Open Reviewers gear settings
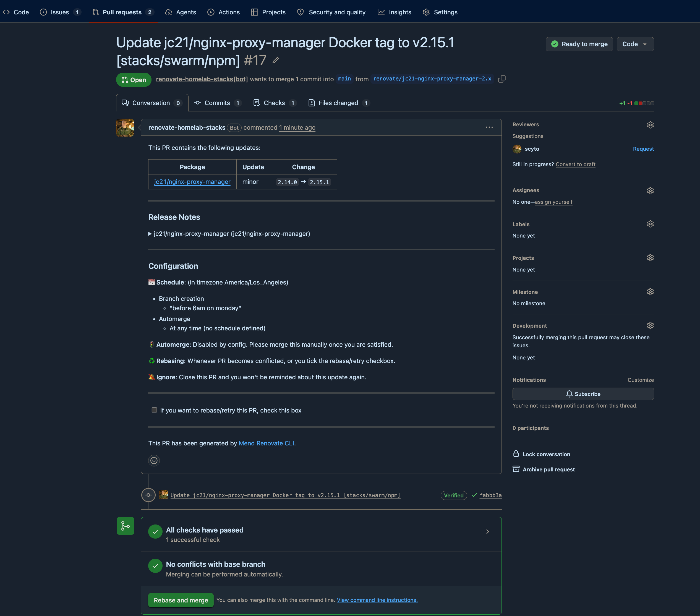This screenshot has width=700, height=616. pos(650,125)
